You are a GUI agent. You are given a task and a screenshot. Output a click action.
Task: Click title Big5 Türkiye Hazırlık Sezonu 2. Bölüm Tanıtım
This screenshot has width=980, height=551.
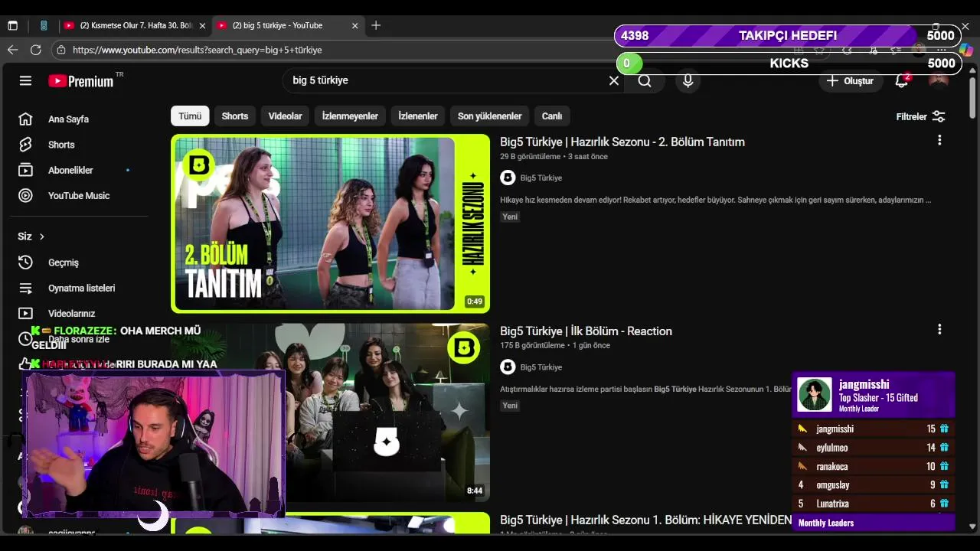[622, 142]
